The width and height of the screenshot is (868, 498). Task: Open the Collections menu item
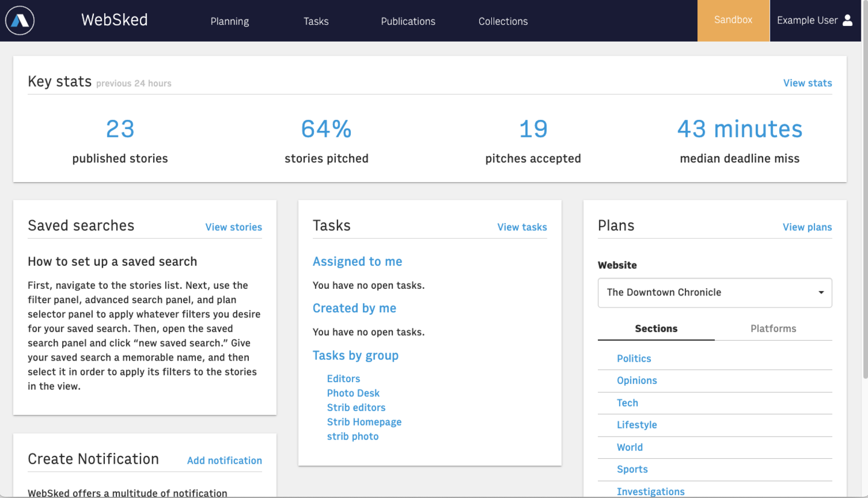[503, 21]
